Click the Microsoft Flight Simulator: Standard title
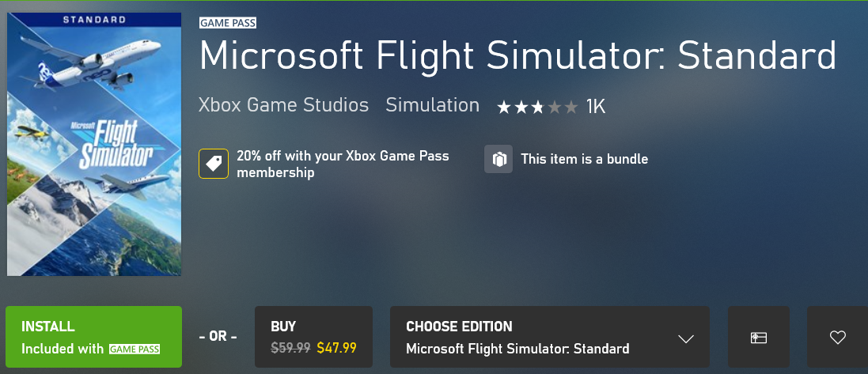Viewport: 868px width, 374px height. [517, 57]
